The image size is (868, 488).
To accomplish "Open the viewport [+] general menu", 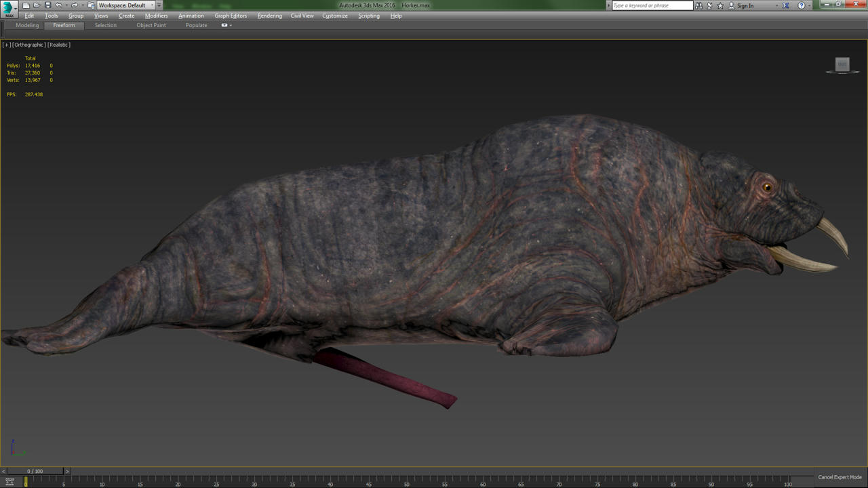I will [x=7, y=45].
